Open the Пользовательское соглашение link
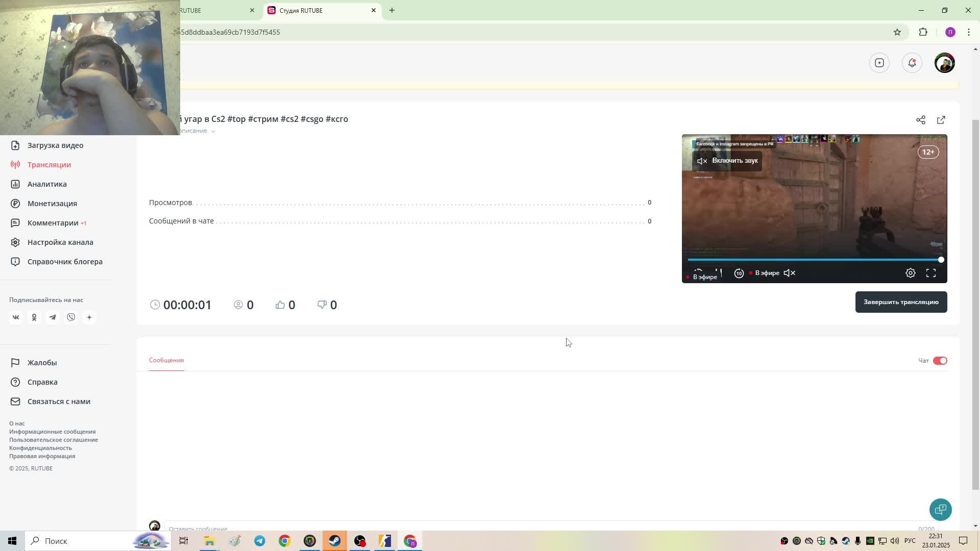The image size is (980, 551). click(x=54, y=440)
